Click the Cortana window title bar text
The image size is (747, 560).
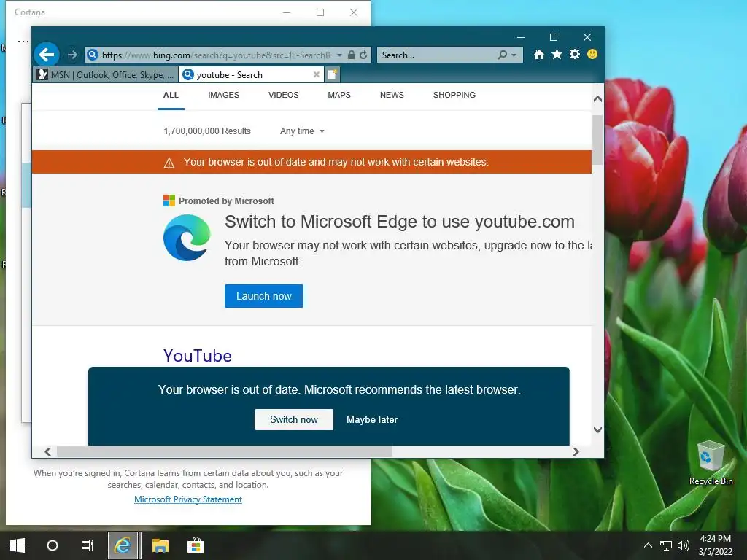(30, 12)
